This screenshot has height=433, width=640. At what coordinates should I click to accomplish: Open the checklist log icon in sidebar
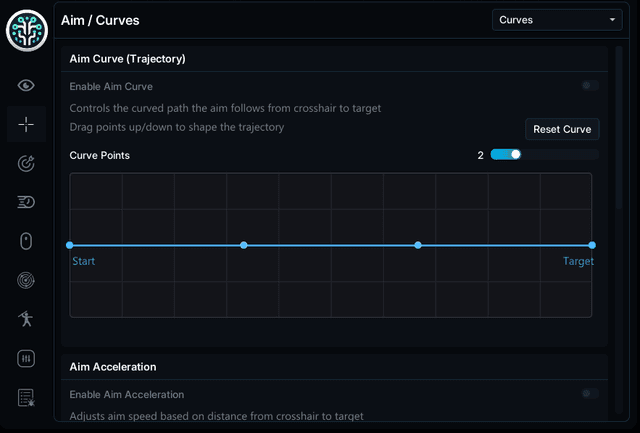[x=26, y=397]
